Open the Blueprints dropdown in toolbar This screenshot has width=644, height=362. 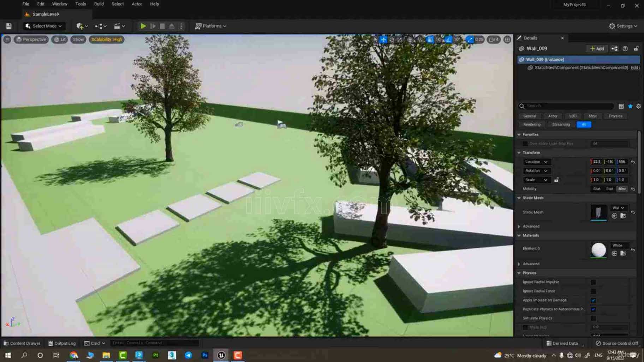(x=101, y=26)
